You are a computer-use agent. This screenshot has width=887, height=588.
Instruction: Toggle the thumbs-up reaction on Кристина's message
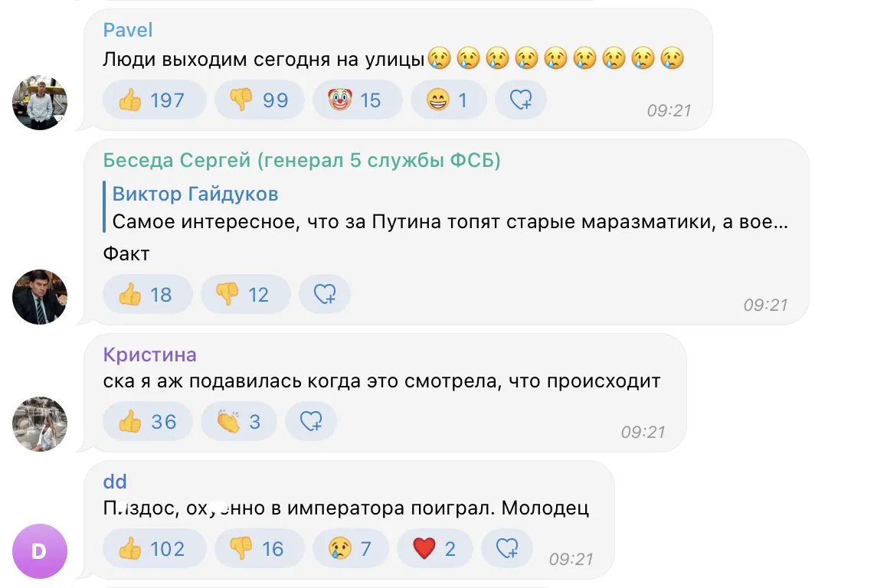coord(147,421)
